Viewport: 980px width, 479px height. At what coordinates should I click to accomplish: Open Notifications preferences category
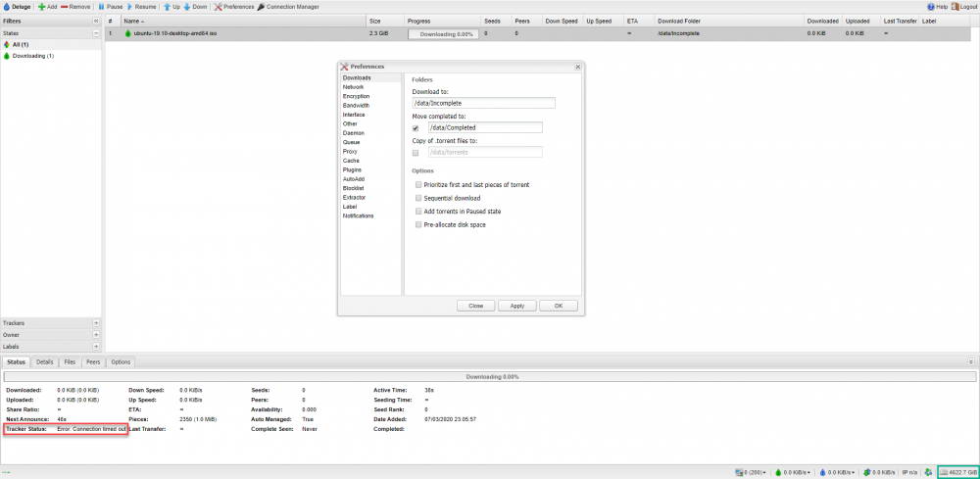[x=371, y=216]
